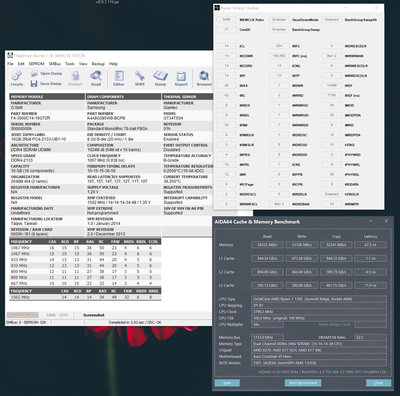This screenshot has height=396, width=400.
Task: Click the Memory Read result field
Action: click(267, 245)
